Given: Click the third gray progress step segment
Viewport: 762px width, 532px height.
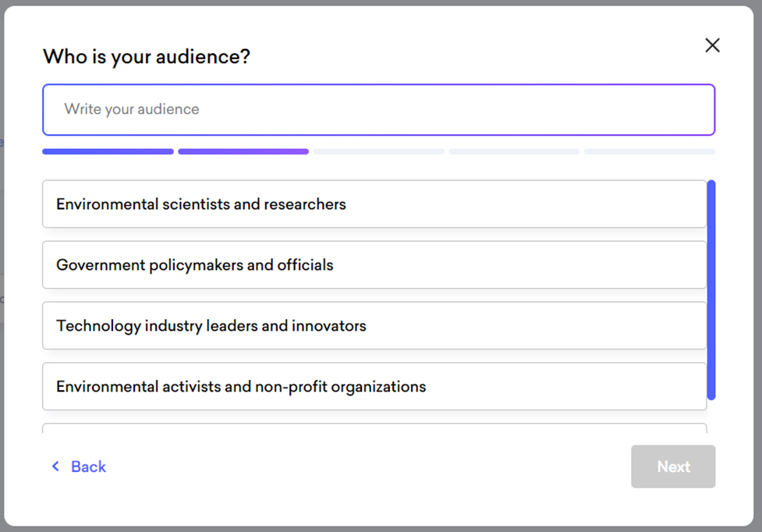Looking at the screenshot, I should 379,151.
